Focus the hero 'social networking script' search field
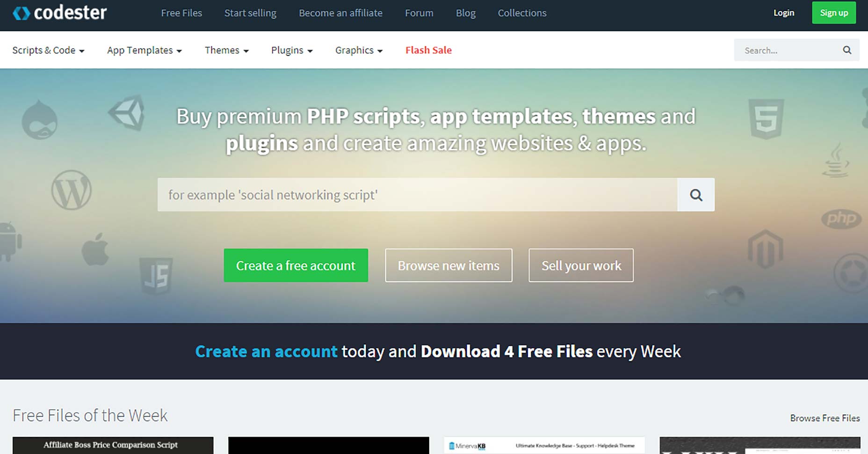868x454 pixels. tap(417, 195)
